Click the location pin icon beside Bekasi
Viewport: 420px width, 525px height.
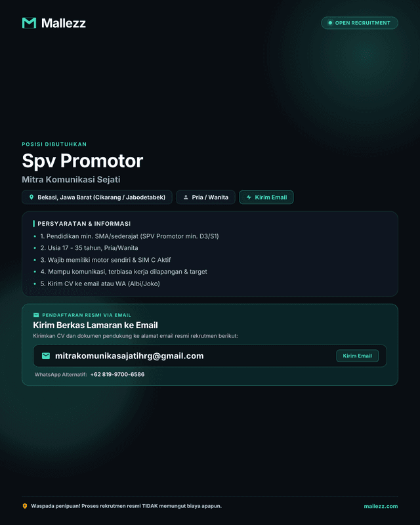pos(31,198)
